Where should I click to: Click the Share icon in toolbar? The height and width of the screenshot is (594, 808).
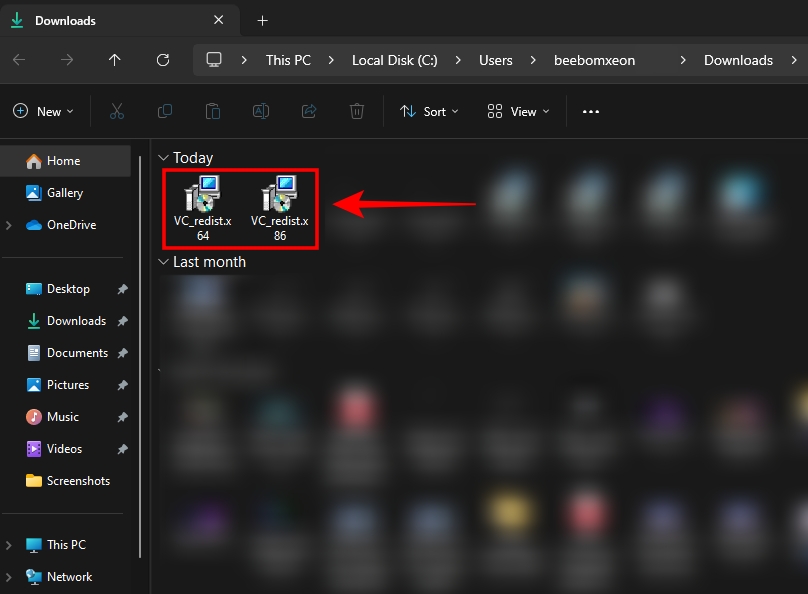309,111
